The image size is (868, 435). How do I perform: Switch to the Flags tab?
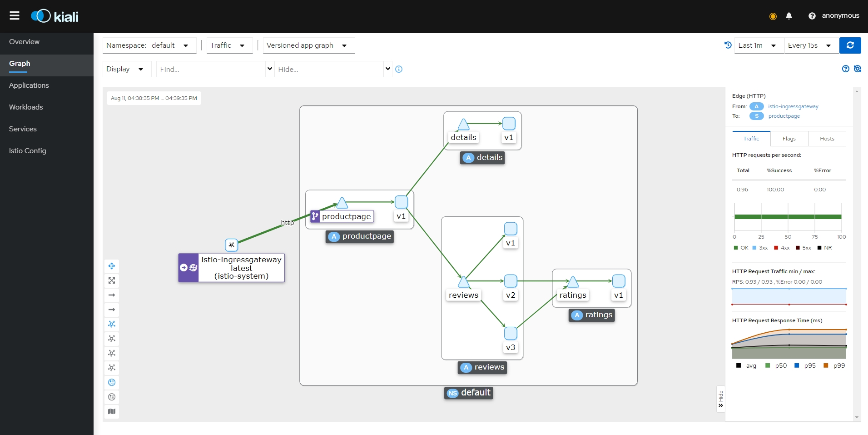click(789, 139)
